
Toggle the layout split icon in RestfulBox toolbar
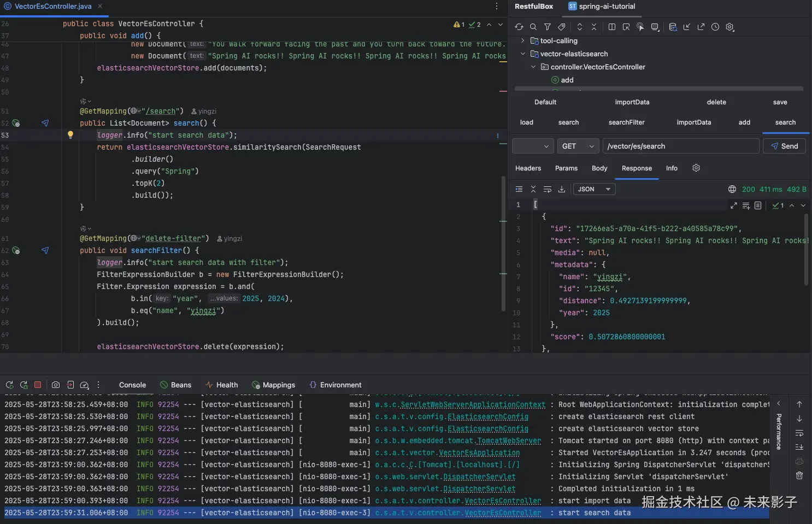pyautogui.click(x=612, y=27)
